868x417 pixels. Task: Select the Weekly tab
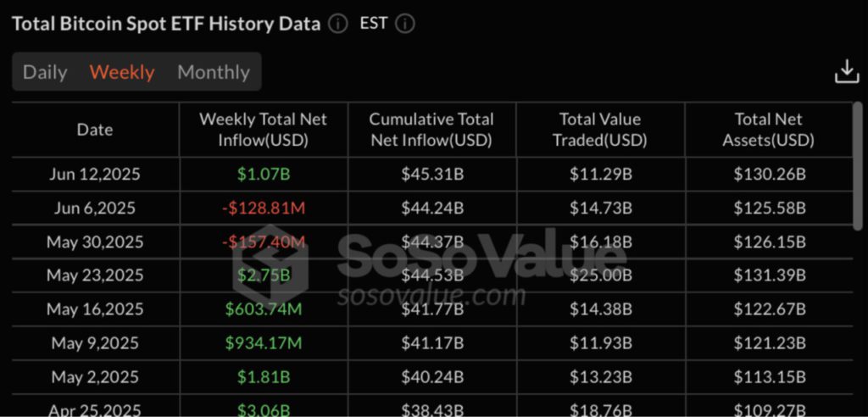122,72
